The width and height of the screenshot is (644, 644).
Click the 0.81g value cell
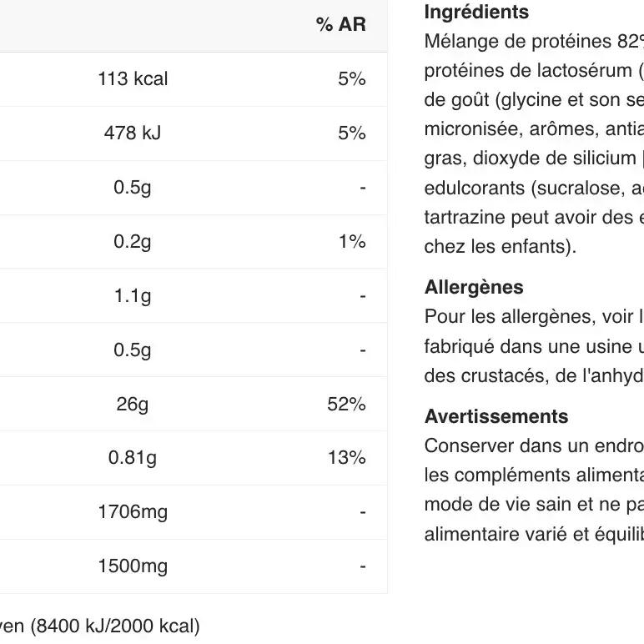(133, 458)
